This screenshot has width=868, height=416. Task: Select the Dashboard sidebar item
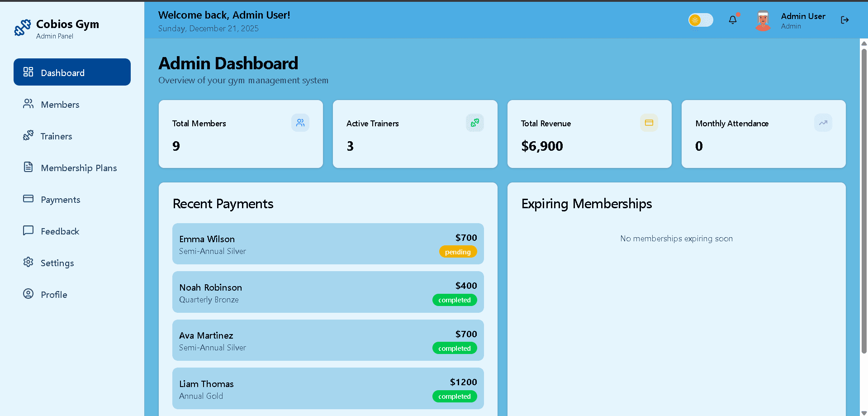coord(72,72)
